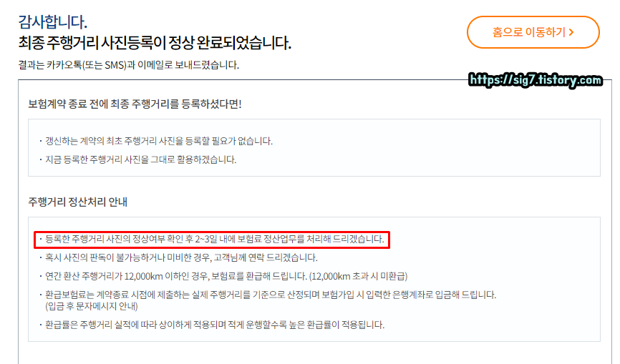Click the 연간 환산 주행거리 12,000km bullet

point(223,276)
